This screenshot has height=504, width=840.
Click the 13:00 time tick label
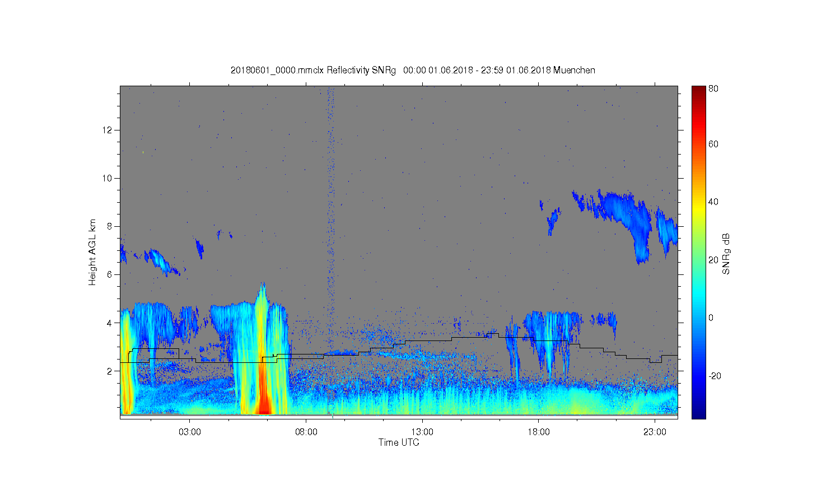[x=422, y=432]
